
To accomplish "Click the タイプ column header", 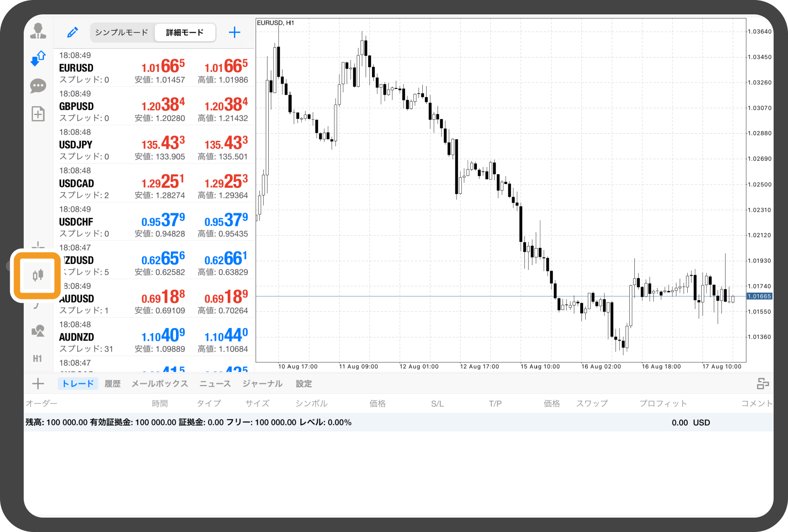I will coord(209,403).
